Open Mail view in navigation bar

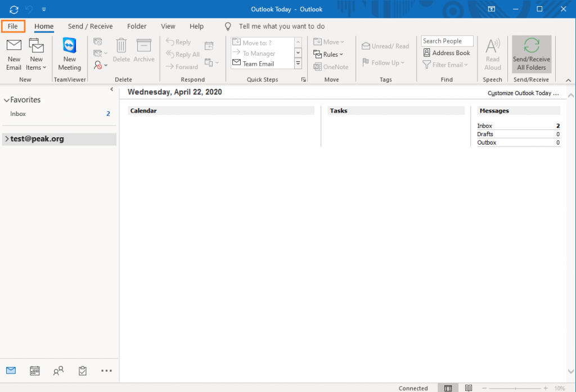point(11,371)
